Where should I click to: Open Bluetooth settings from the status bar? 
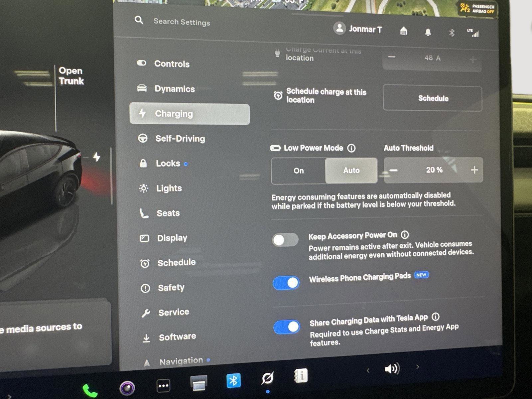coord(452,32)
